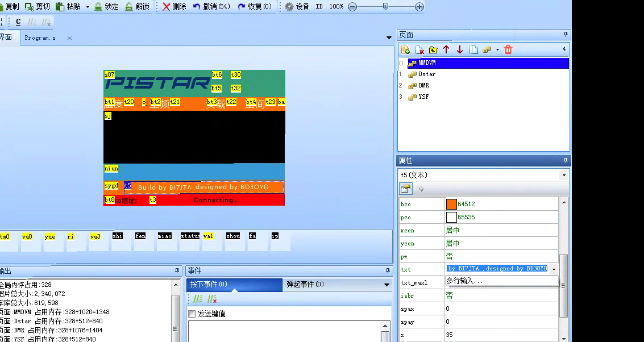Click the zoom slider handle

tap(385, 6)
